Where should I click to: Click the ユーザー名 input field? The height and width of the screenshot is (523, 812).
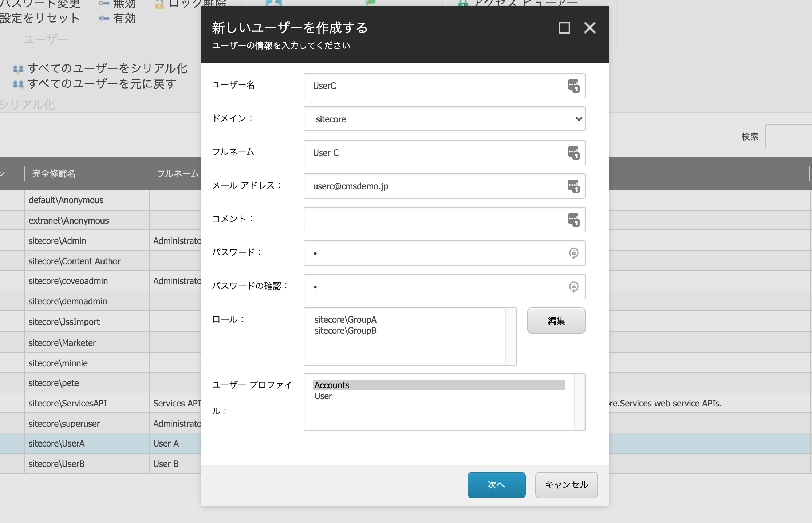point(443,85)
